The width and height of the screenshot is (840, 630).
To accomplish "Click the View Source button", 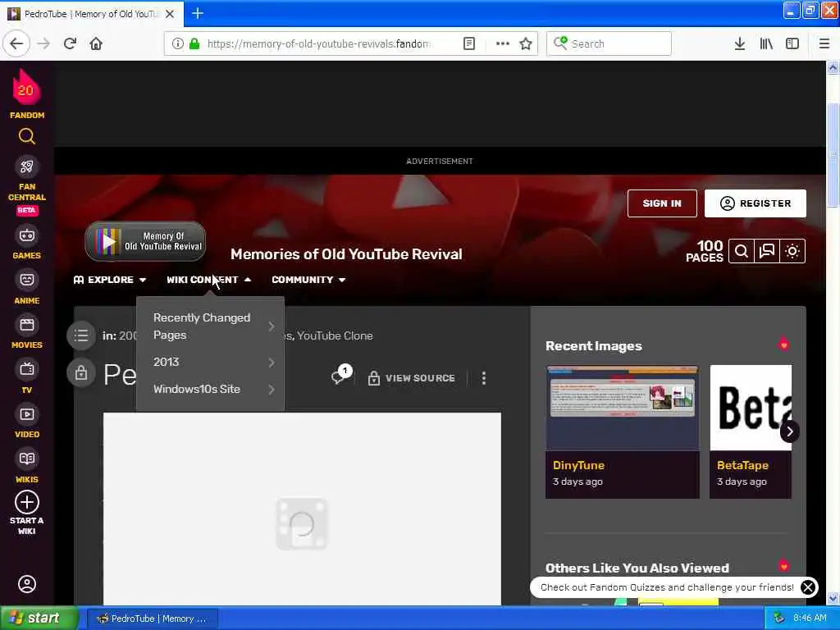I will [412, 378].
